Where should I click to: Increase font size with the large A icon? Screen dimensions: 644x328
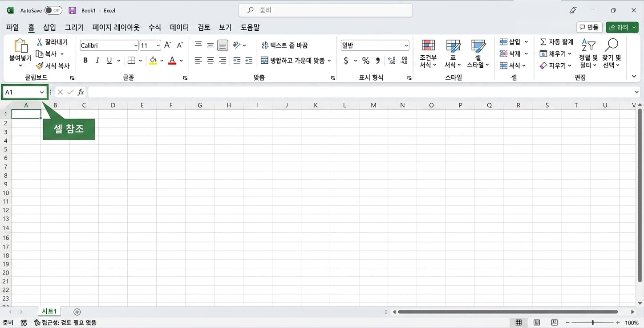[x=167, y=45]
